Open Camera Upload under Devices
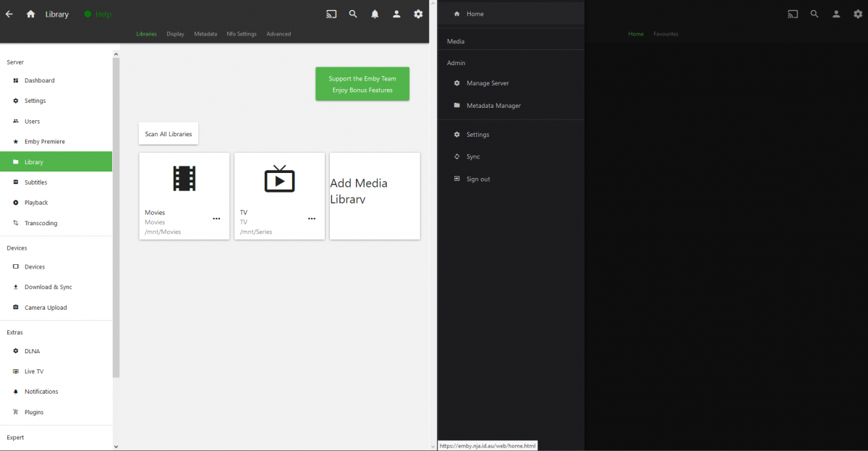This screenshot has height=451, width=868. click(x=45, y=308)
